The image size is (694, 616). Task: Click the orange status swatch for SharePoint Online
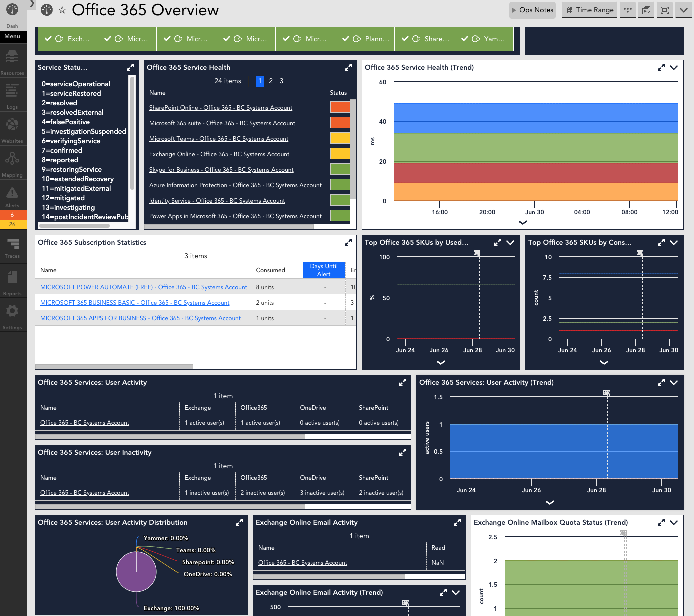(x=340, y=107)
